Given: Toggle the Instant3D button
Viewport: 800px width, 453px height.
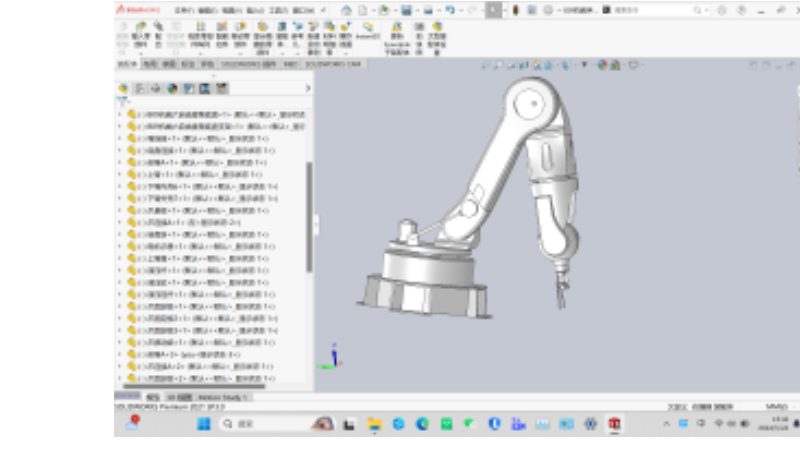Looking at the screenshot, I should [x=367, y=31].
